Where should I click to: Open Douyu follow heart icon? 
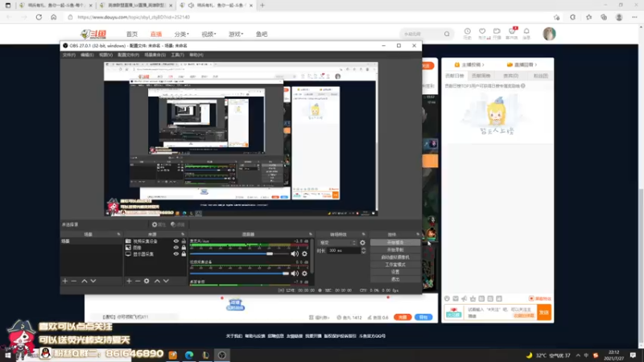click(x=482, y=33)
